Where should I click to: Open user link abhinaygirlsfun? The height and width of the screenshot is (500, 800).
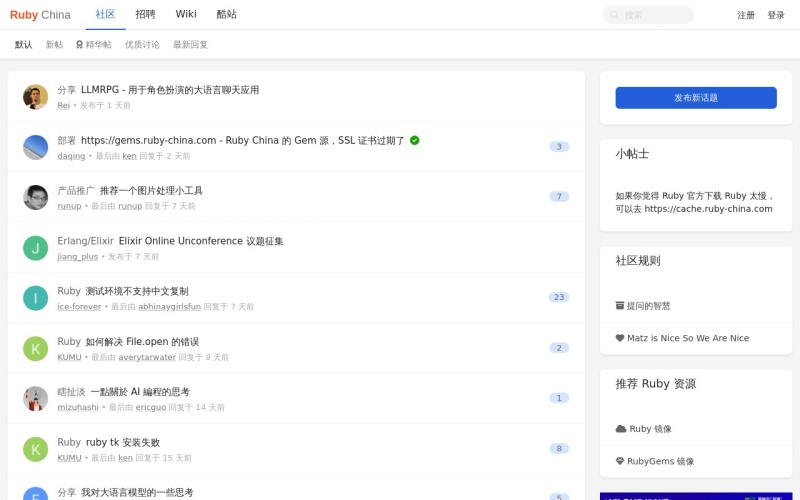click(169, 307)
